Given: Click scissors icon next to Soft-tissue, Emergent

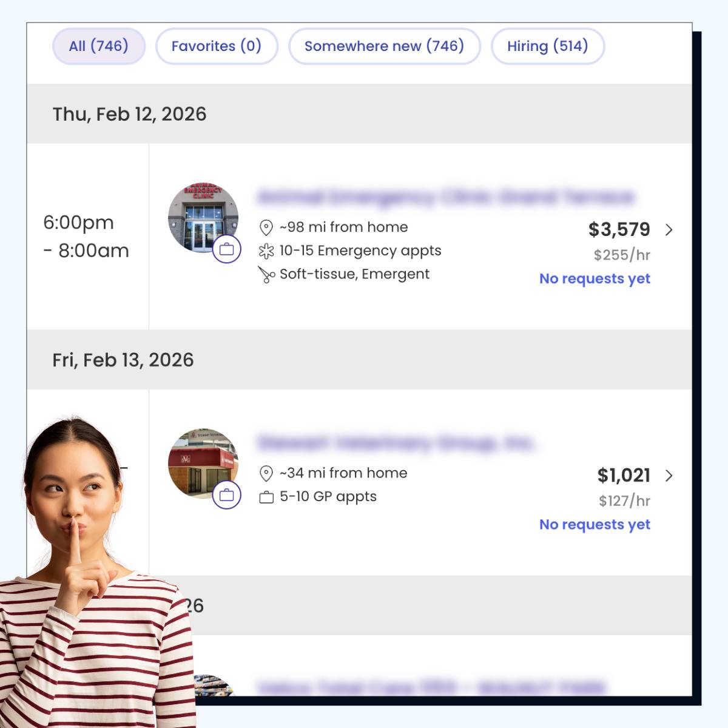Looking at the screenshot, I should pos(266,275).
